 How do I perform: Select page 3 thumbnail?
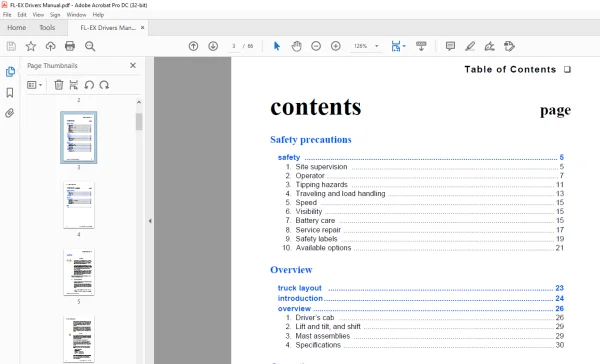[x=79, y=137]
